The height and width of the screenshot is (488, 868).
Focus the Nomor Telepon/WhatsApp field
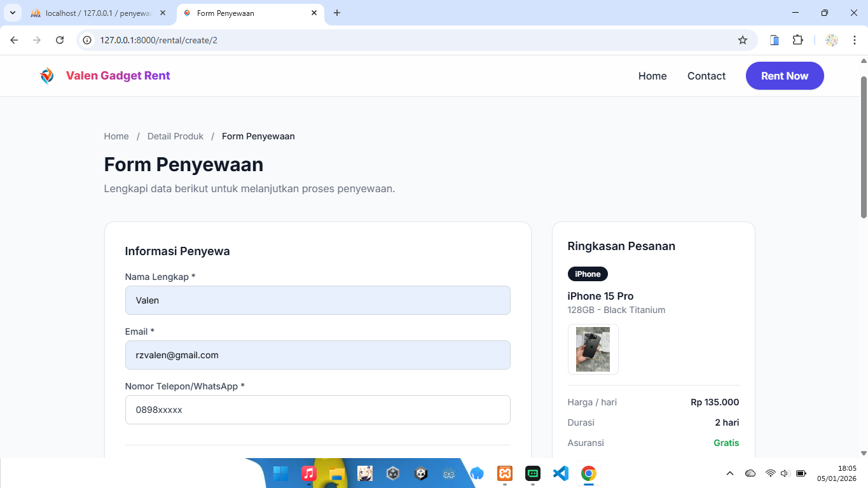(x=317, y=410)
